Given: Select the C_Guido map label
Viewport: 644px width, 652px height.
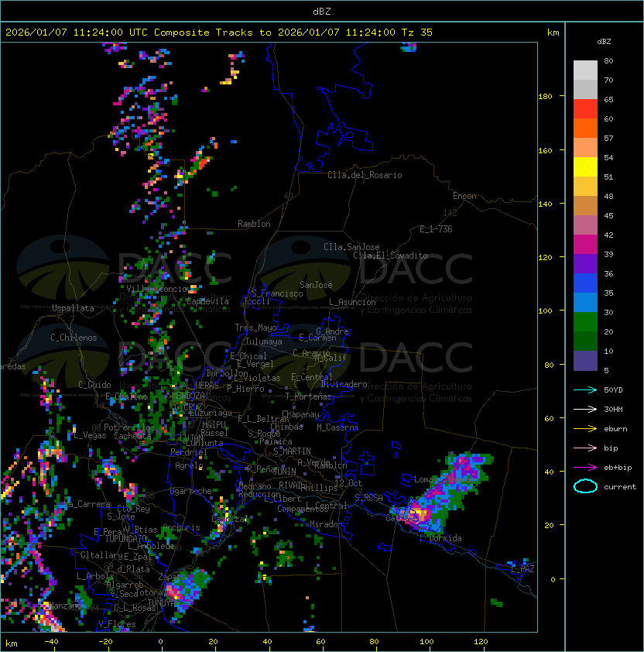Looking at the screenshot, I should pos(94,385).
